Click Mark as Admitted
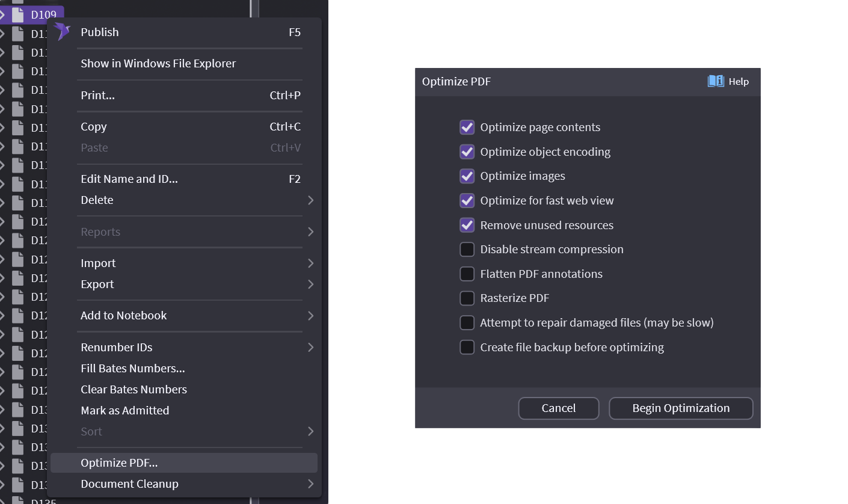 point(124,410)
